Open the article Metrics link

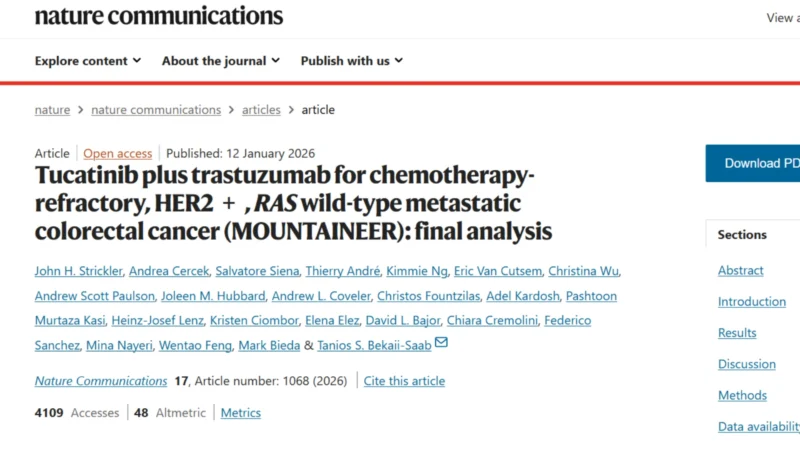240,413
